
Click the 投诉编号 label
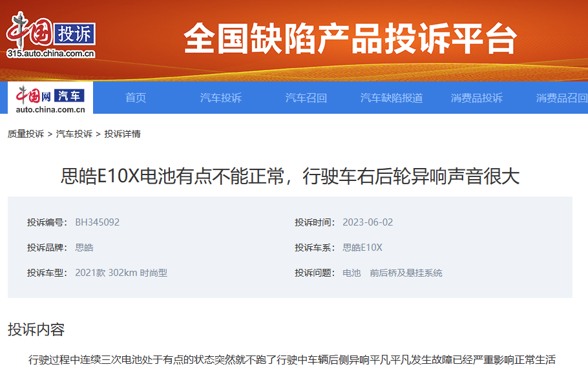(x=47, y=222)
